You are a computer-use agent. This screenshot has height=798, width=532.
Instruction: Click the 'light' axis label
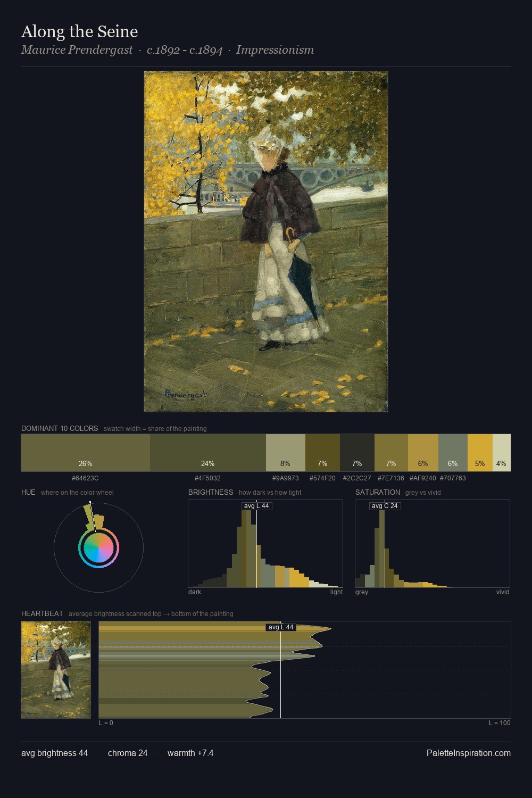tap(336, 592)
